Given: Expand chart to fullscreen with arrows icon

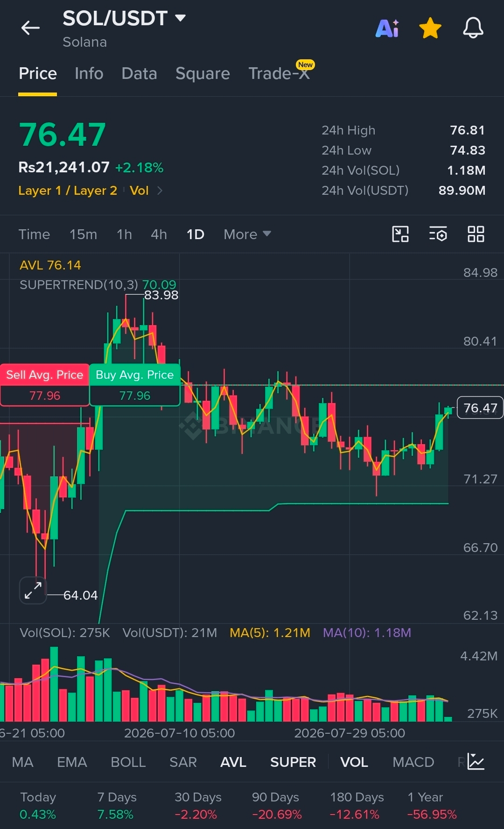Looking at the screenshot, I should (x=33, y=590).
